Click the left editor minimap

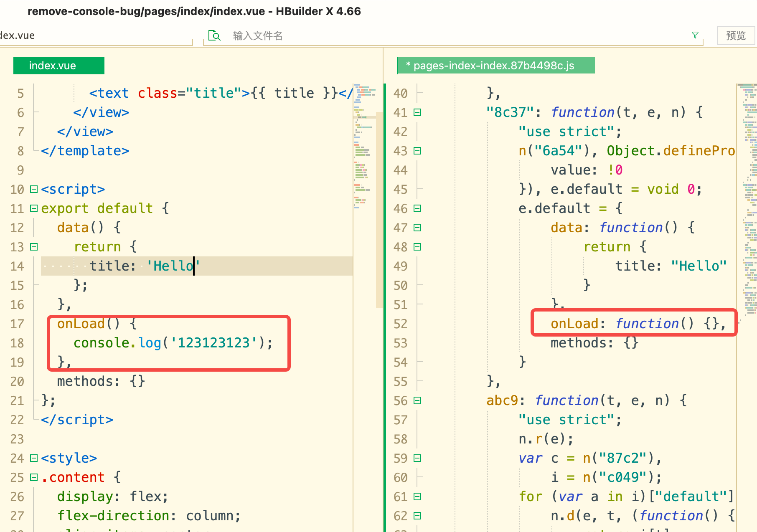[364, 146]
